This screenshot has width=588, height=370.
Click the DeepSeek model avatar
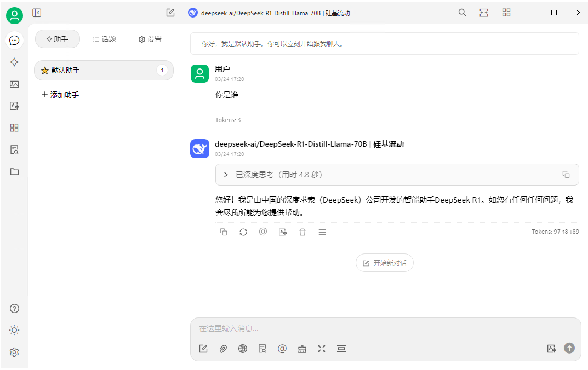pyautogui.click(x=199, y=149)
